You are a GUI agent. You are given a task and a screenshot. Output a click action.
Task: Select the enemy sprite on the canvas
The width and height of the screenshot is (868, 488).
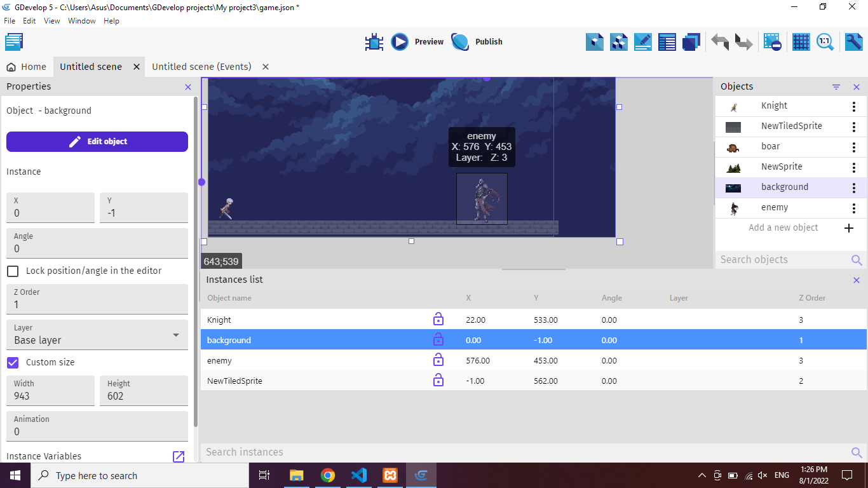[x=482, y=199]
